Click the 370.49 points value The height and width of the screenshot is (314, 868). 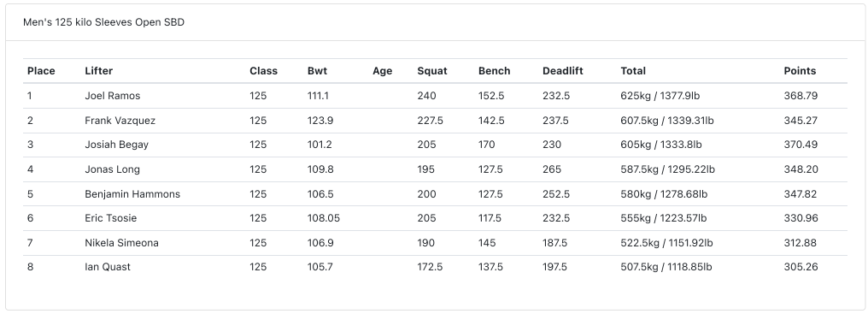click(x=801, y=145)
